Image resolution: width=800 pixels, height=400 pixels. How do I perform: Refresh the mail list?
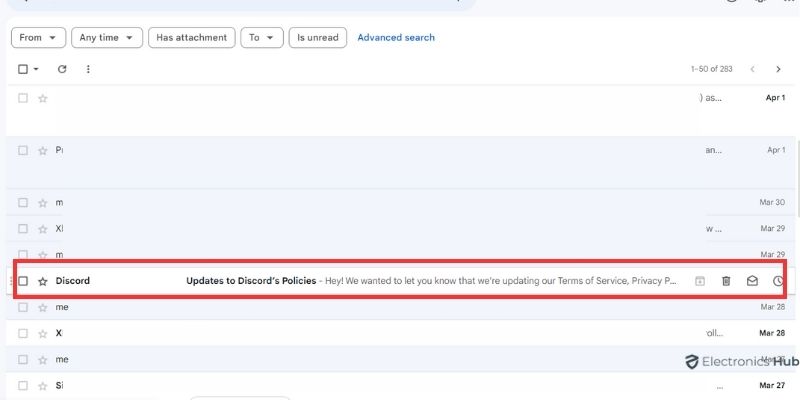[62, 69]
